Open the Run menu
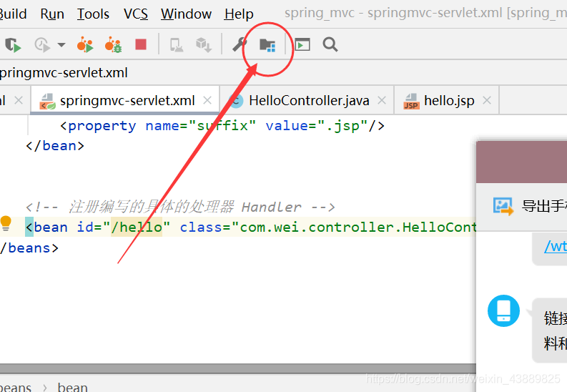This screenshot has height=392, width=567. point(52,14)
